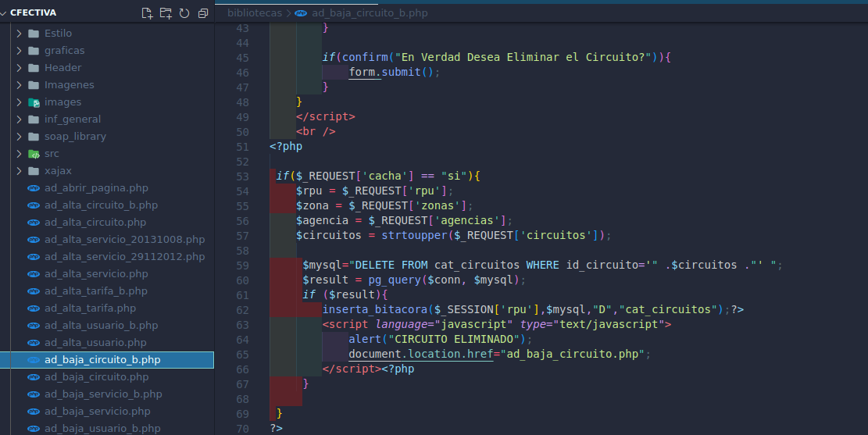Expand the xajax folder chevron
868x435 pixels.
20,170
